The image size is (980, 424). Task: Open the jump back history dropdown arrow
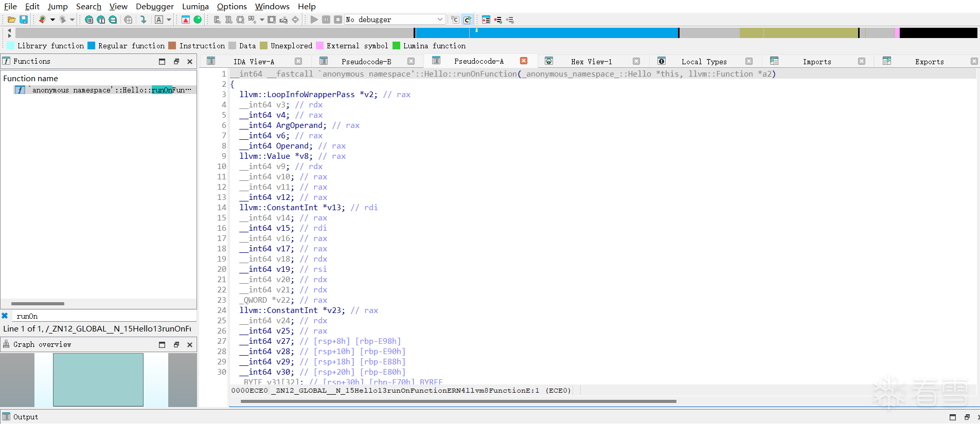click(52, 20)
